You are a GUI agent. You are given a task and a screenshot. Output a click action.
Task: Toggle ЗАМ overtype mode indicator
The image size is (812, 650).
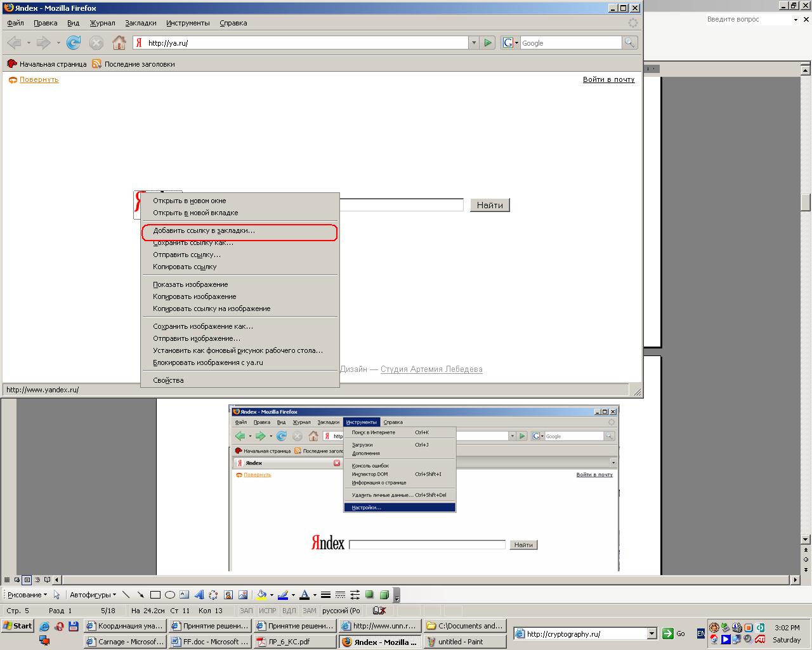tap(310, 611)
